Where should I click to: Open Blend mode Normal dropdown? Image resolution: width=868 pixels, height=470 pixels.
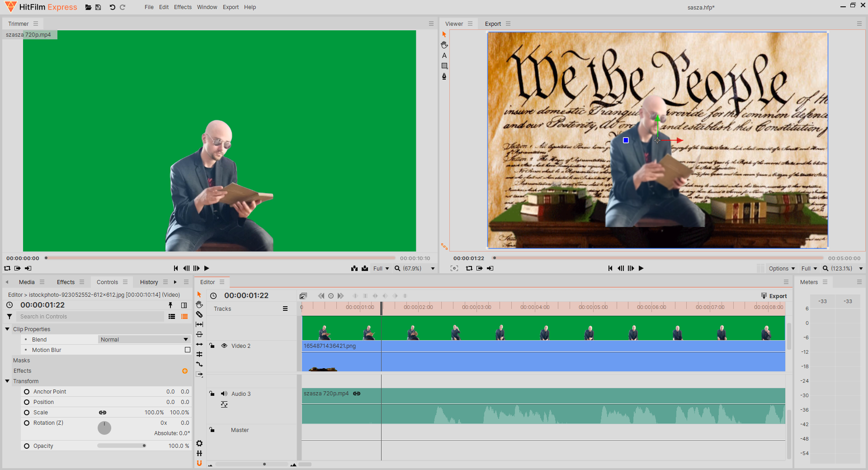(x=144, y=339)
